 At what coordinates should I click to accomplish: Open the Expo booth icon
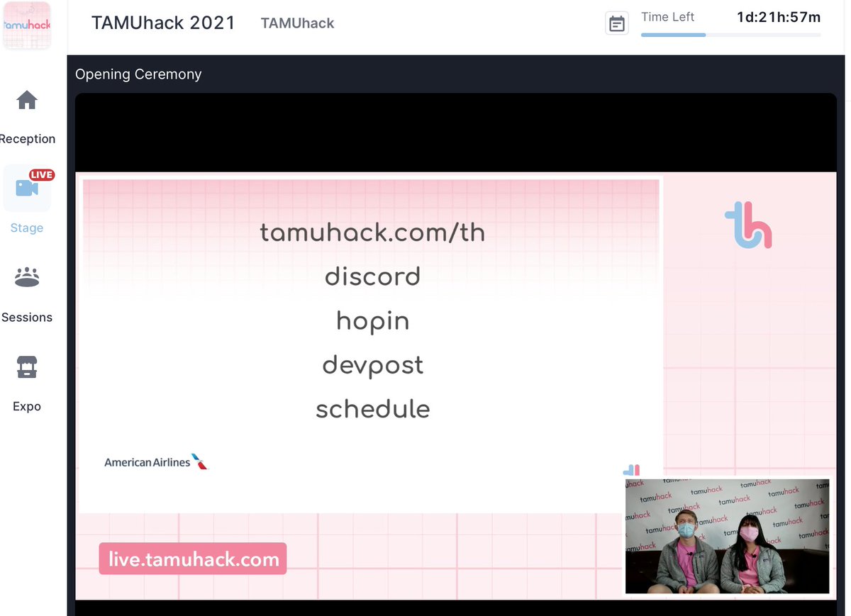pyautogui.click(x=27, y=366)
